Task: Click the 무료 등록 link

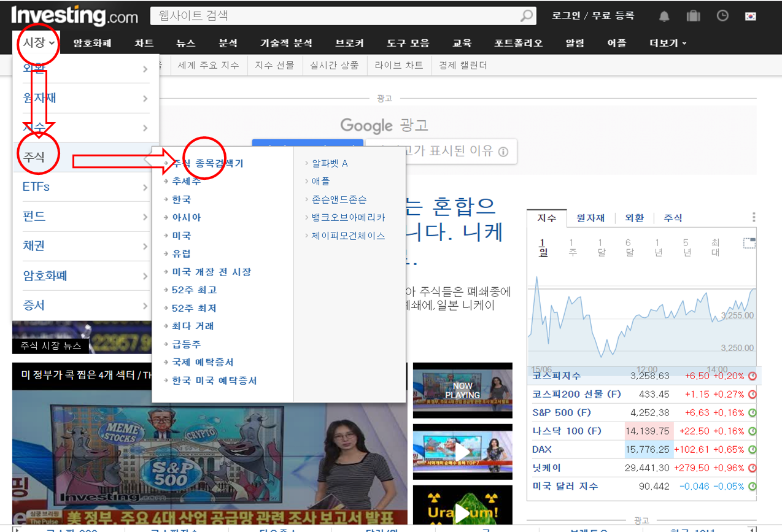Action: 613,16
